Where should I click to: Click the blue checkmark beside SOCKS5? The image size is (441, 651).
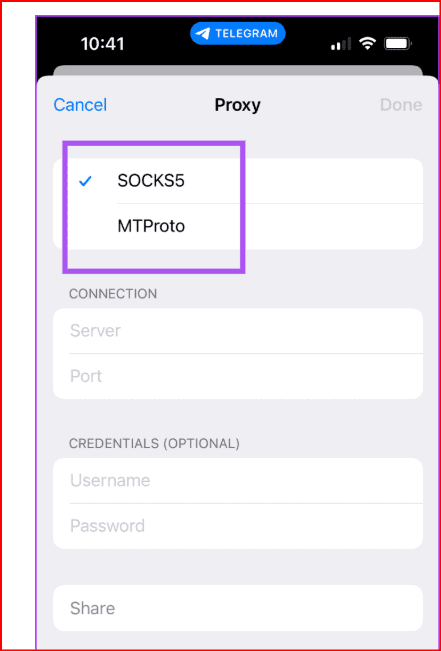pyautogui.click(x=85, y=181)
